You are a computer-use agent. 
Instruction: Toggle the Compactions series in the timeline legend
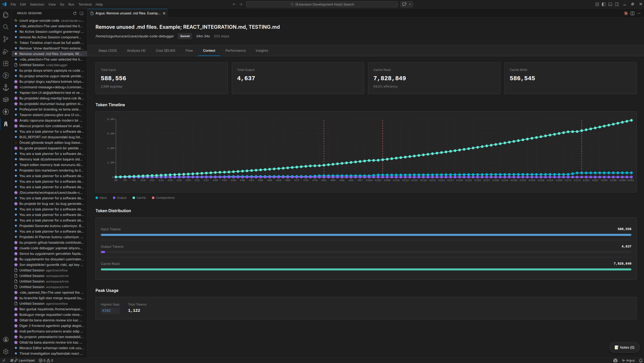pos(163,198)
